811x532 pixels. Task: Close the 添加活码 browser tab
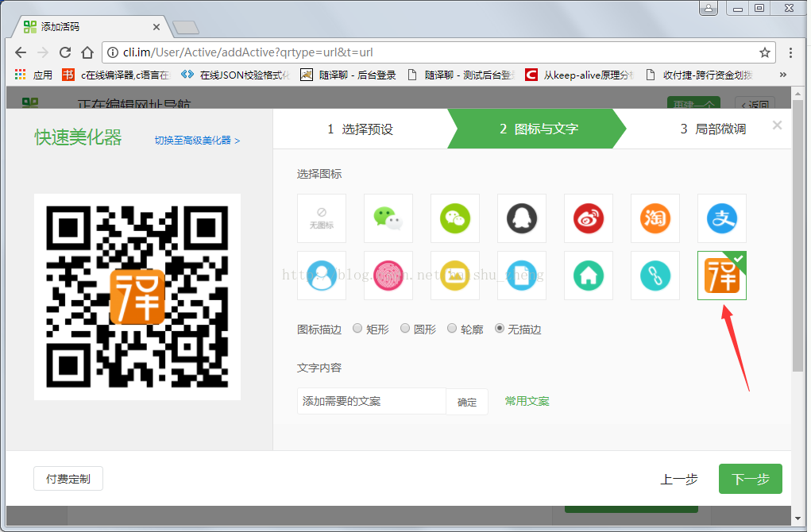pos(156,27)
